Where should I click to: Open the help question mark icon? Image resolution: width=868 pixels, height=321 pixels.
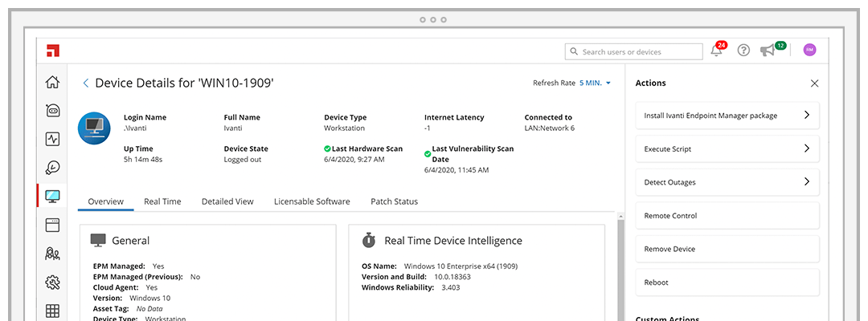[x=743, y=51]
